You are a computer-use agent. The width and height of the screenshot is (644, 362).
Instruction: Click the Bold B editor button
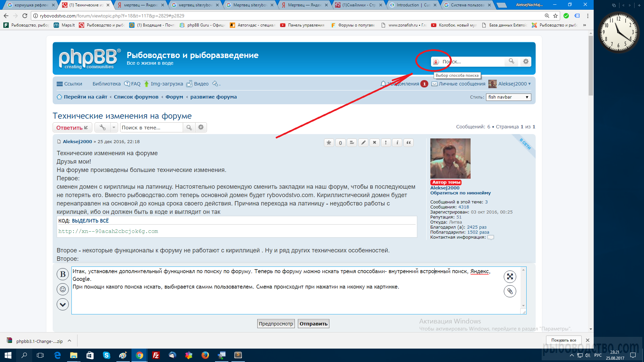[x=63, y=274]
